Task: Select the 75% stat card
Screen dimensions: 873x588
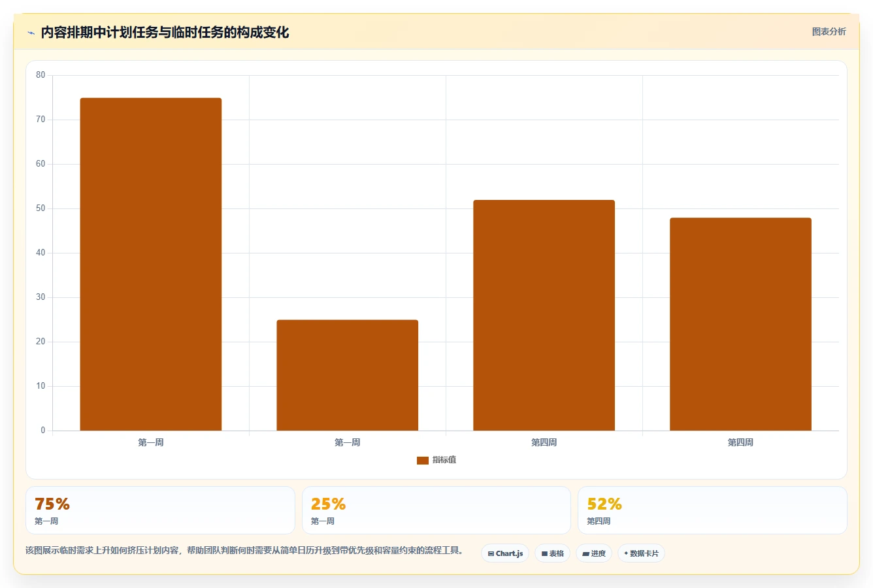Action: pyautogui.click(x=160, y=510)
